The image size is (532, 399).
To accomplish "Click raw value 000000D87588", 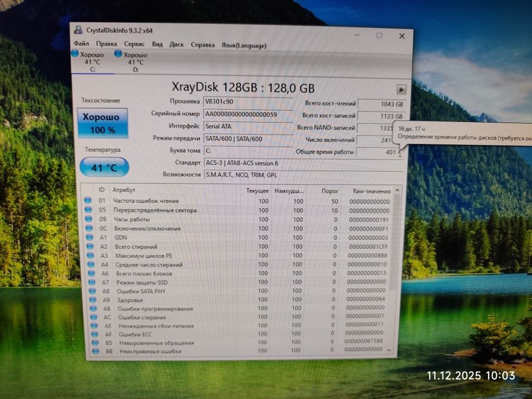I will pyautogui.click(x=363, y=341).
